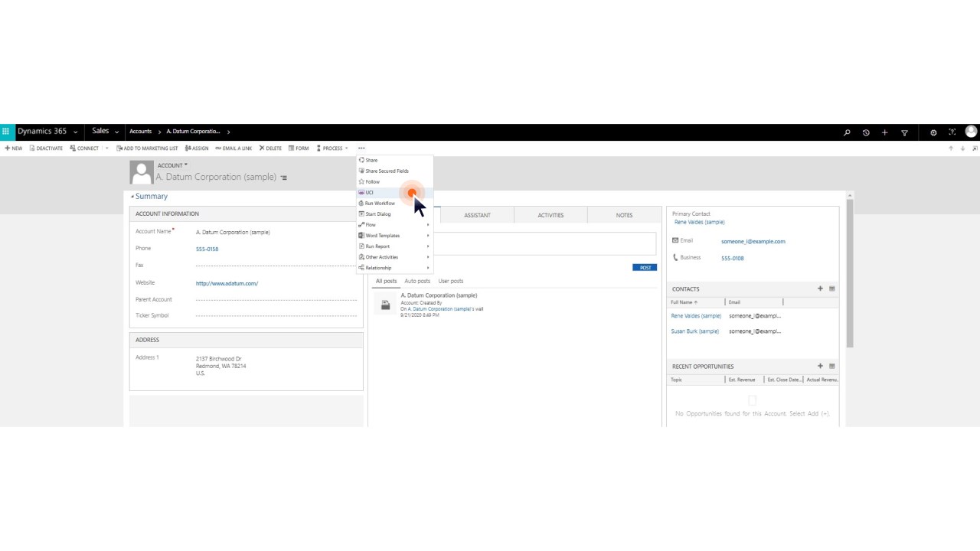Add a new contact with plus icon
The height and width of the screenshot is (551, 980).
[x=820, y=289]
